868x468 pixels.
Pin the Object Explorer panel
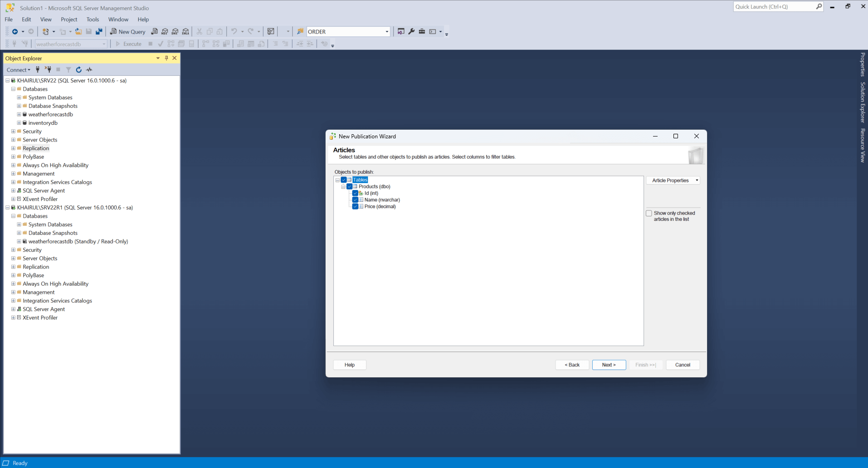click(166, 58)
